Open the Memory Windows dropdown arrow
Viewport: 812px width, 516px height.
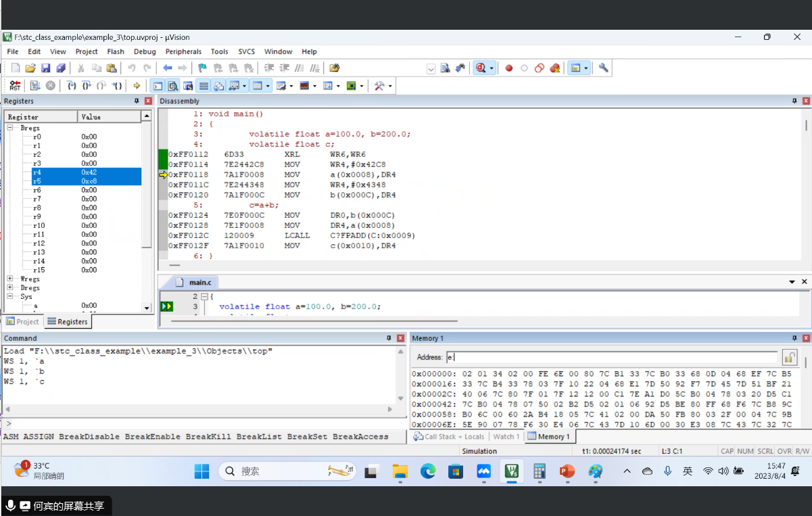(268, 86)
